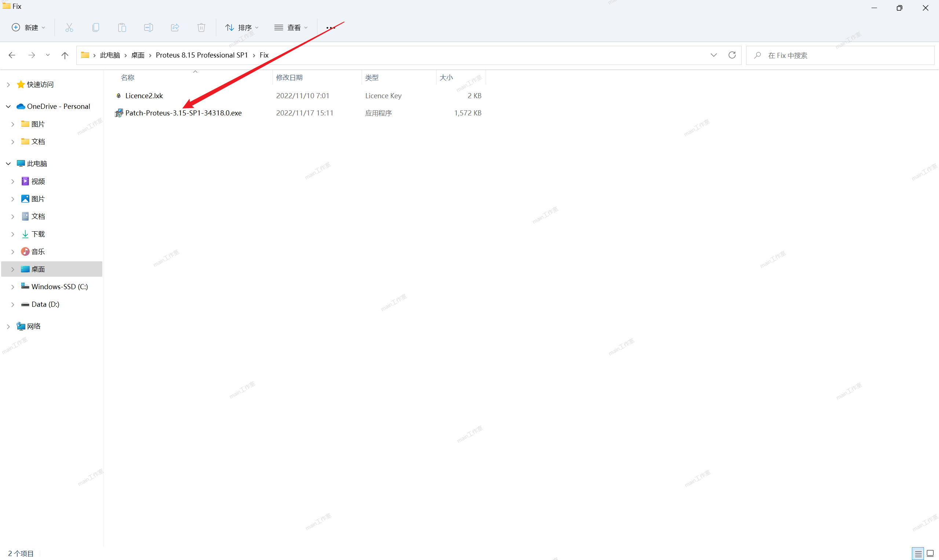The image size is (939, 560).
Task: Switch to large thumbnails view icon
Action: pos(930,553)
